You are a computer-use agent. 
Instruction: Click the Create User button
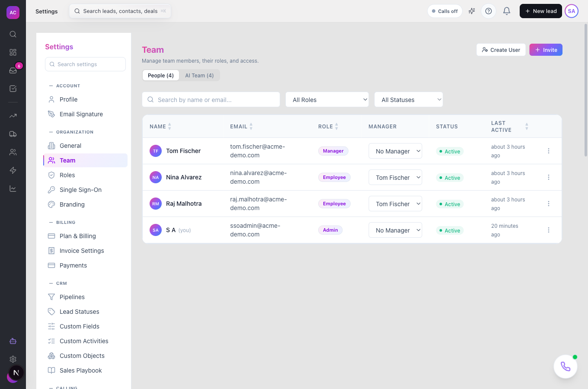501,50
